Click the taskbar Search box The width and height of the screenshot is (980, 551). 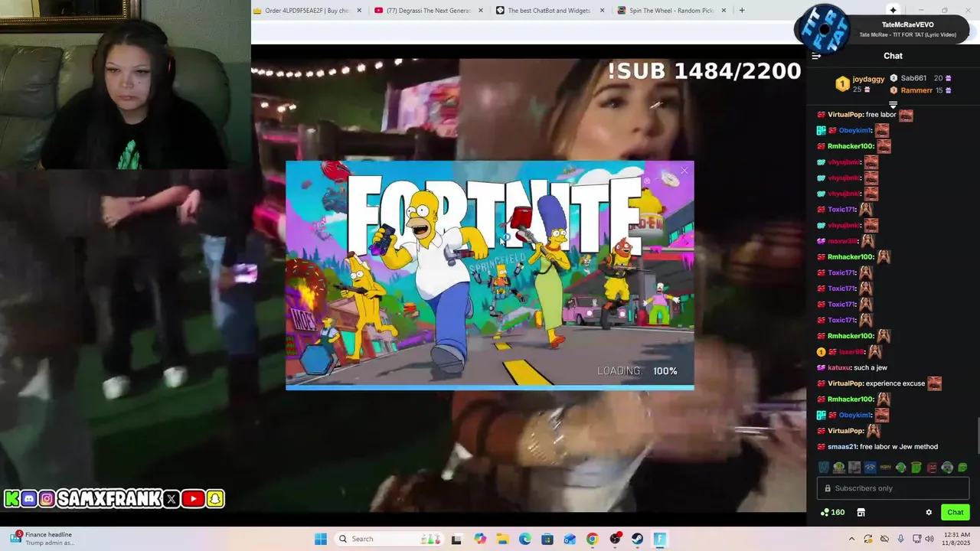pos(387,539)
